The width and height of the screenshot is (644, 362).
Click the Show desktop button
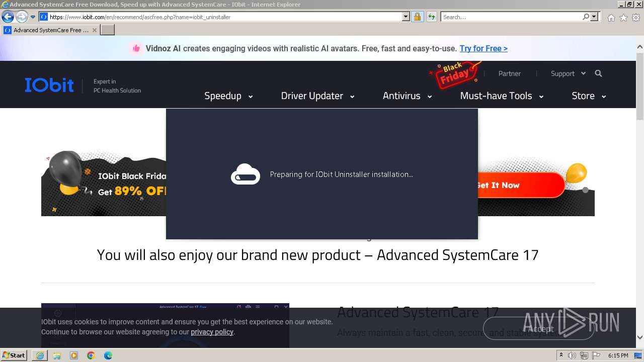[638, 355]
